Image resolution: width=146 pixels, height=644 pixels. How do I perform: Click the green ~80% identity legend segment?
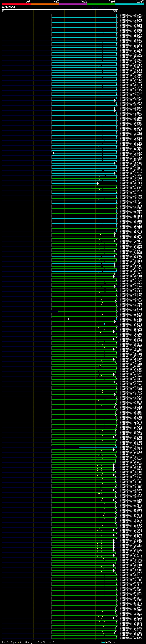pyautogui.click(x=101, y=4)
